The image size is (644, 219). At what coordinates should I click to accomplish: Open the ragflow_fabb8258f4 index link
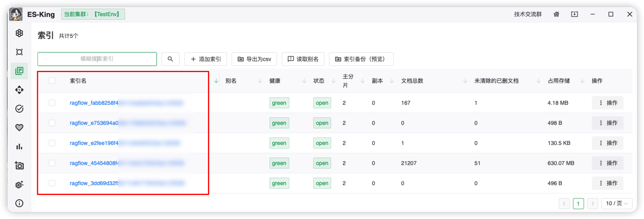(126, 103)
